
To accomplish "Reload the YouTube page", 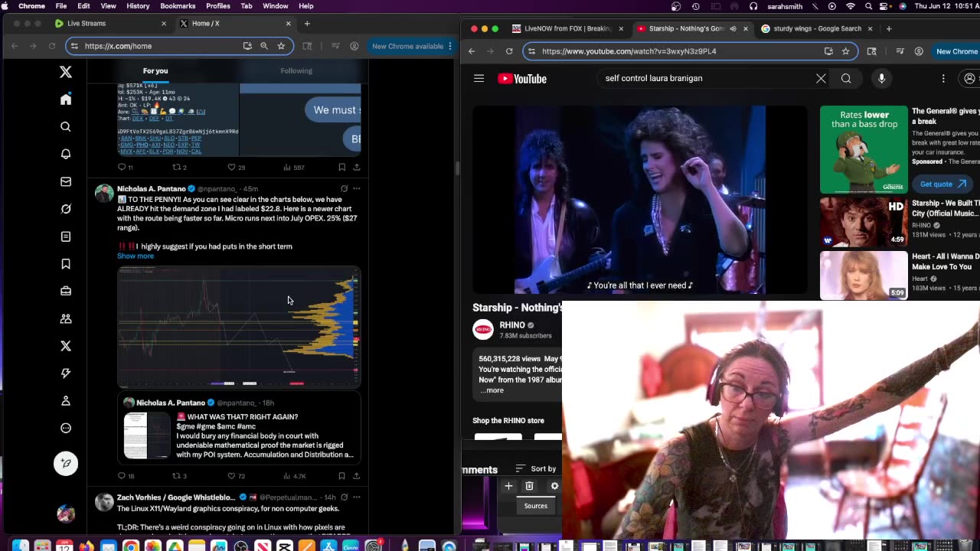I will [x=509, y=51].
